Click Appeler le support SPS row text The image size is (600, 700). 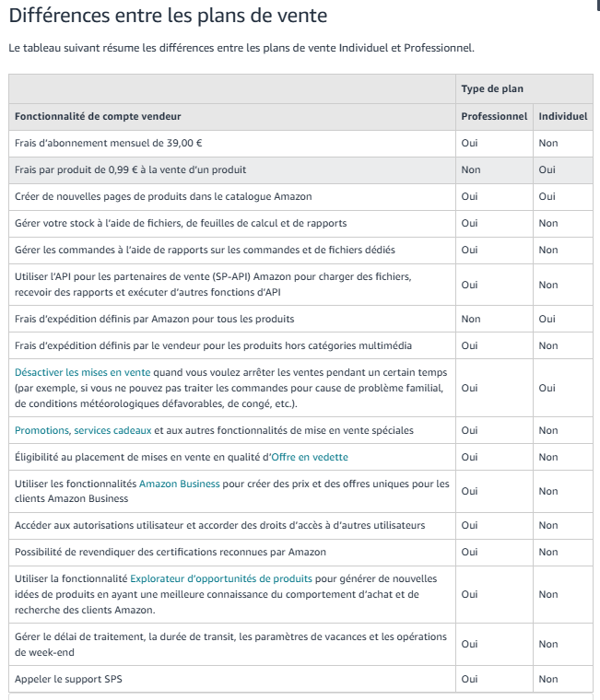click(x=68, y=679)
